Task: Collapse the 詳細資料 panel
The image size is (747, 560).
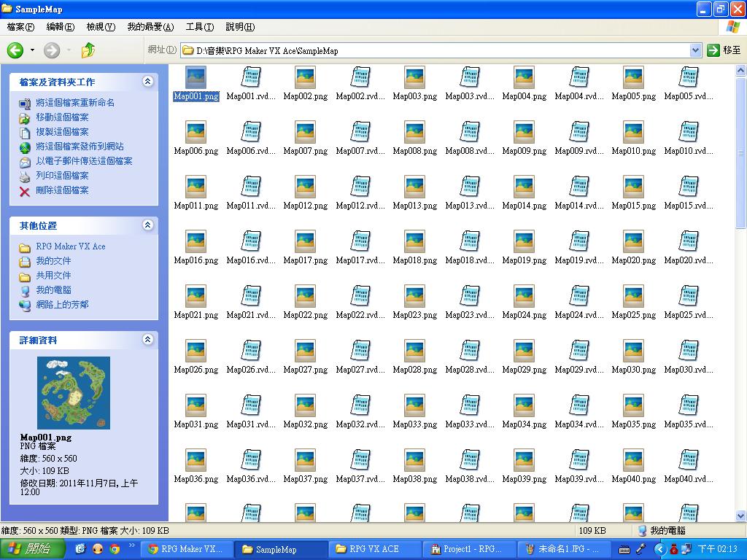Action: click(147, 340)
